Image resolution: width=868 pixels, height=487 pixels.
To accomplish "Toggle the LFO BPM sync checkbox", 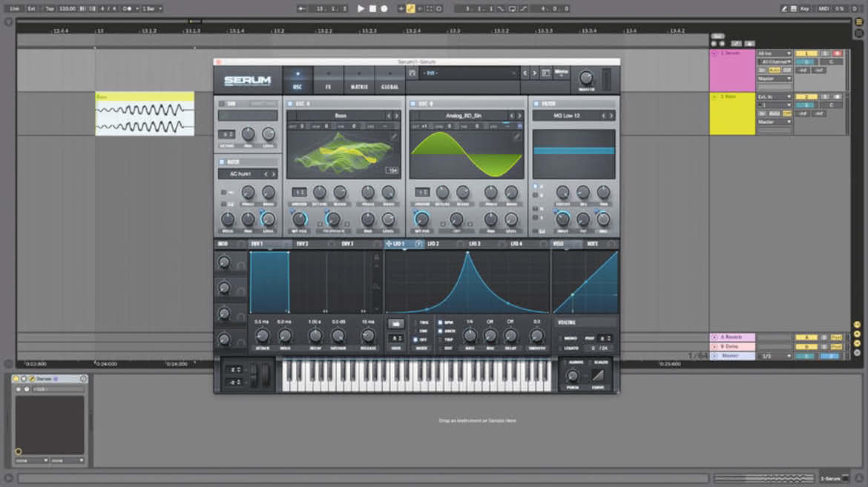I will click(441, 322).
